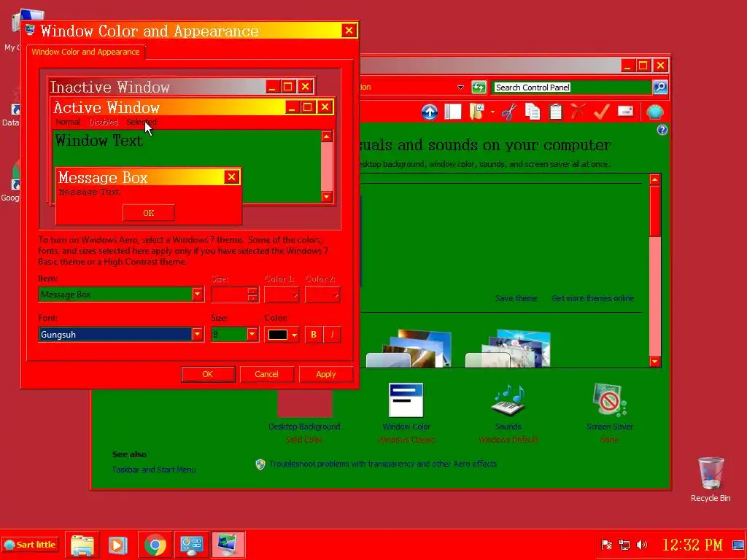Expand the folder options toolbar dropdown arrow
The width and height of the screenshot is (747, 560).
pyautogui.click(x=492, y=112)
